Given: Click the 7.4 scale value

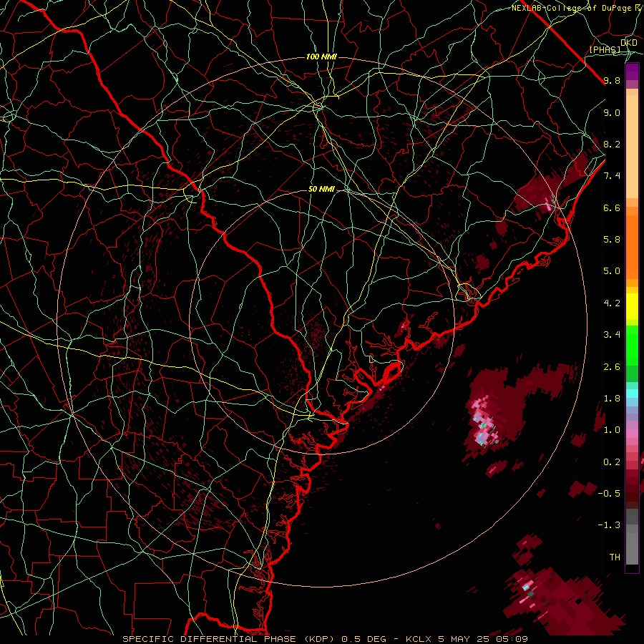Looking at the screenshot, I should click(612, 176).
